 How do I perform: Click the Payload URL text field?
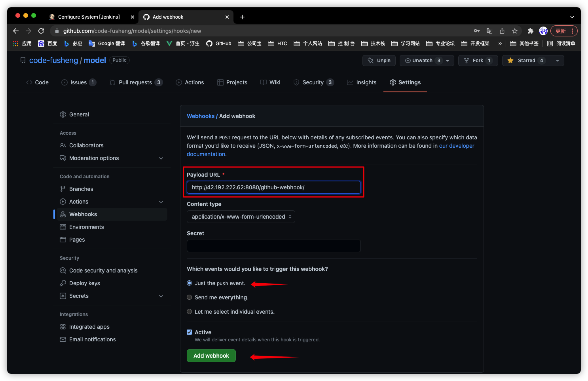(273, 187)
